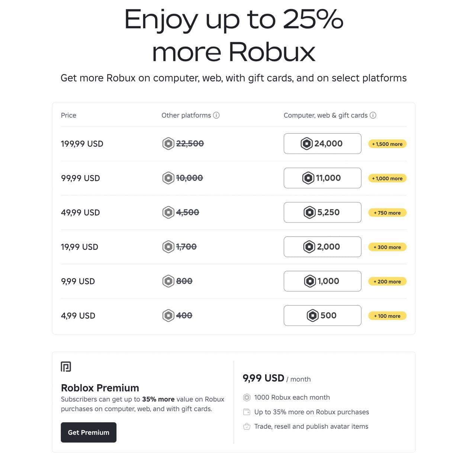The width and height of the screenshot is (476, 457).
Task: Click info icon next to Computer, web & gift cards
Action: (373, 115)
